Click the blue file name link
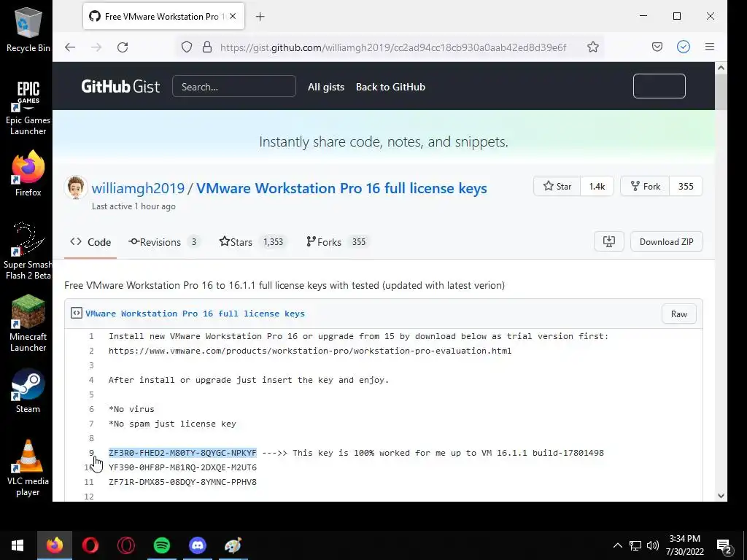The width and height of the screenshot is (747, 560). pos(195,314)
